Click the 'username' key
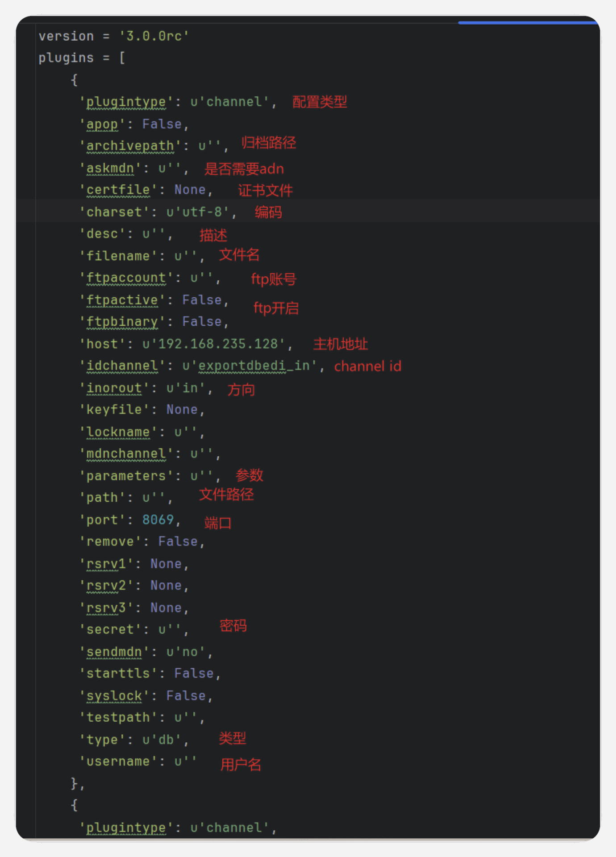Screen dimensions: 616x857 (x=118, y=761)
